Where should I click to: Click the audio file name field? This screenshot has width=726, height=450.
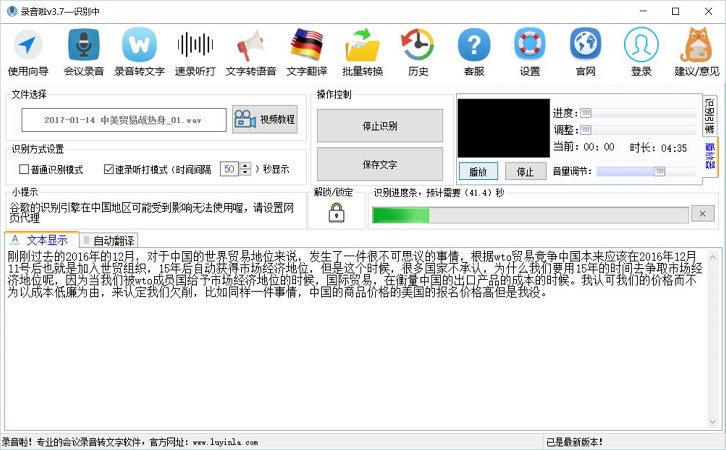pyautogui.click(x=122, y=120)
